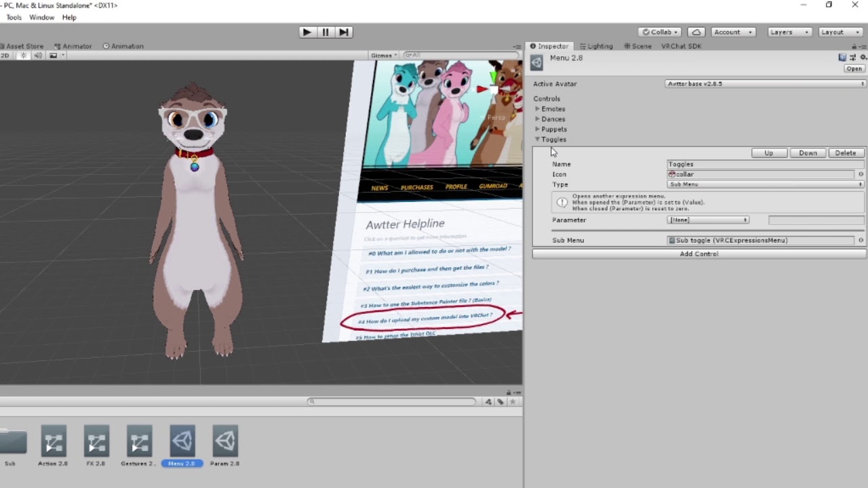Toggle 2D scene view mode
Viewport: 868px width, 488px height.
(5, 56)
